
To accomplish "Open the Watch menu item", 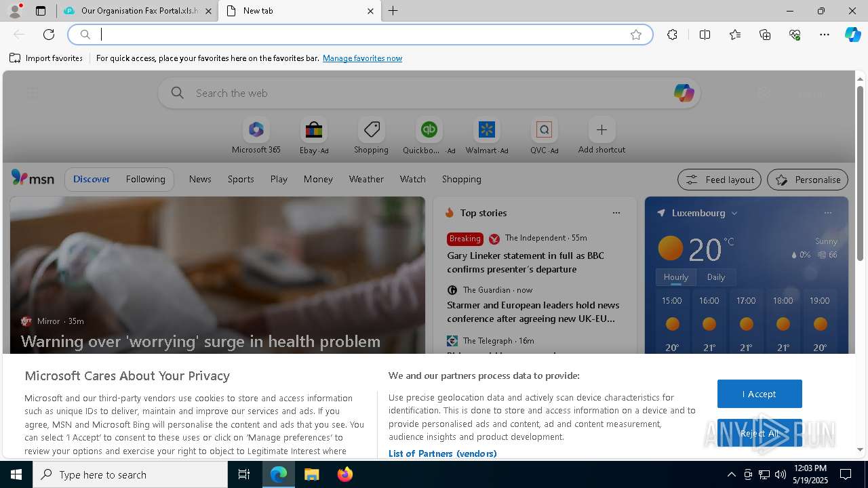I will [412, 179].
